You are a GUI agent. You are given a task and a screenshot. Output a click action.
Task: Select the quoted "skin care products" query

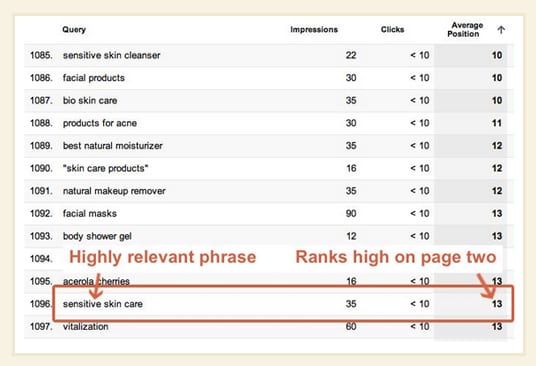105,168
